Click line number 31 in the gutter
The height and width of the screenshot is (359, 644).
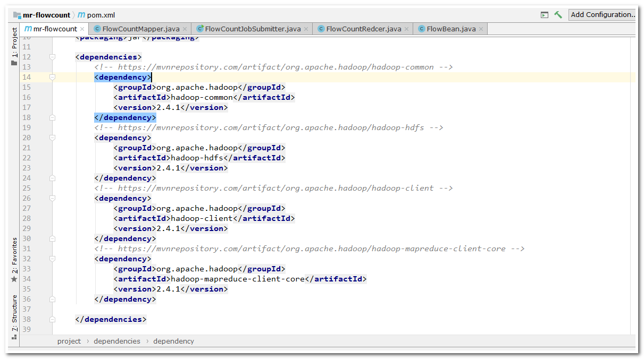(27, 249)
